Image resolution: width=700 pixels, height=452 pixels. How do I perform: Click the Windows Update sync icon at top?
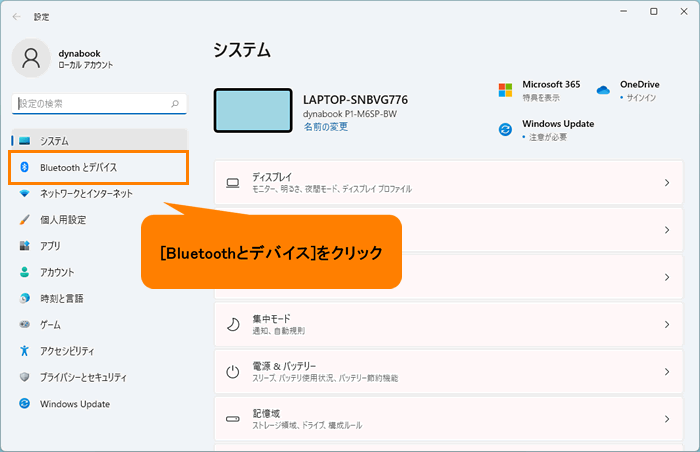click(505, 130)
